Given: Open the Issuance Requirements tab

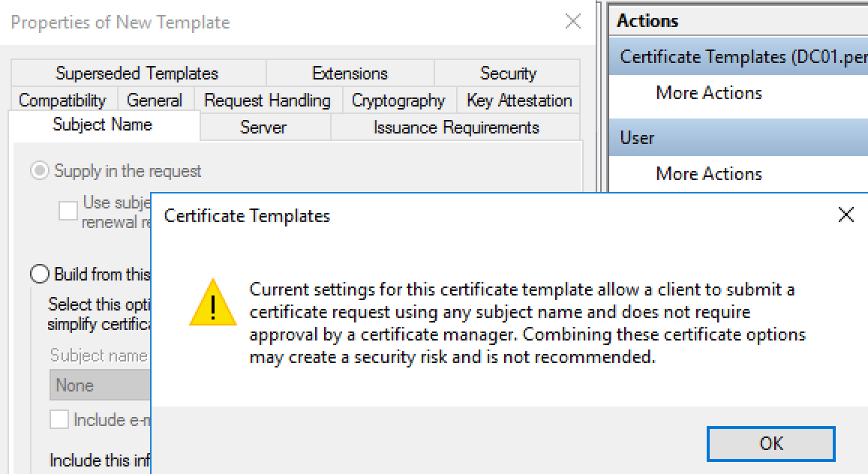Looking at the screenshot, I should click(456, 127).
